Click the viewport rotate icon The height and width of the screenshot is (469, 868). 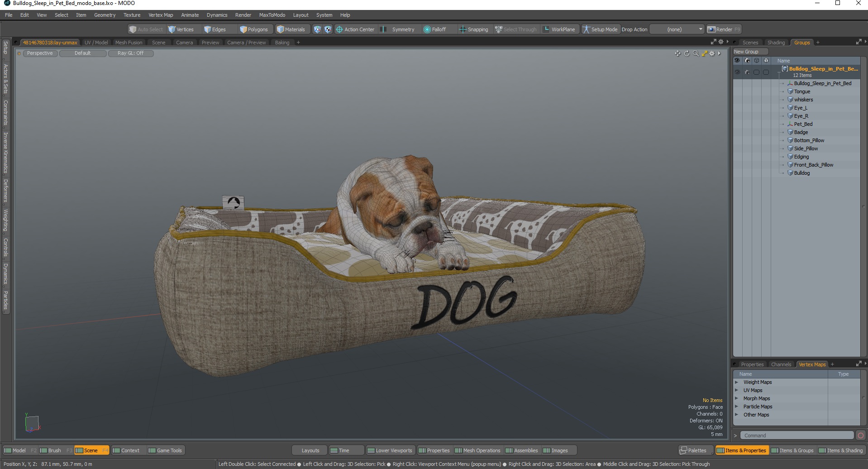[x=687, y=53]
